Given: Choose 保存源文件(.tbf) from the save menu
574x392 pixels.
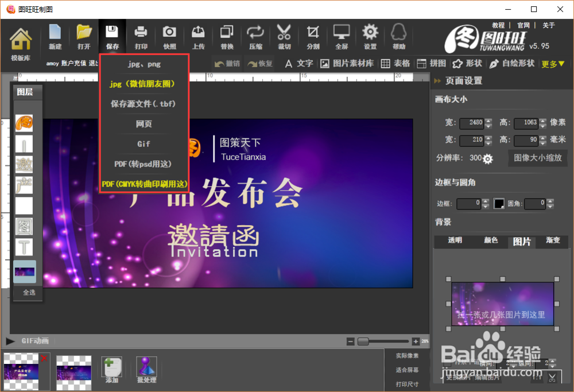Looking at the screenshot, I should (x=143, y=103).
